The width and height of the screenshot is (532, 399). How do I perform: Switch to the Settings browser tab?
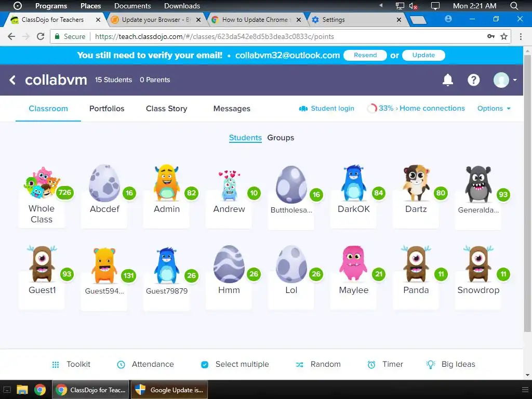pos(356,20)
